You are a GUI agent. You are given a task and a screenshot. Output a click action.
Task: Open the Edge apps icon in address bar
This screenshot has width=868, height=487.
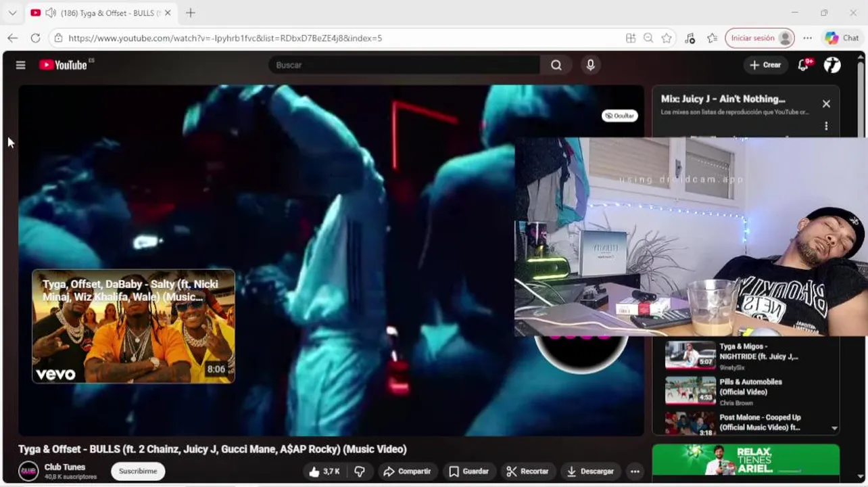(631, 38)
